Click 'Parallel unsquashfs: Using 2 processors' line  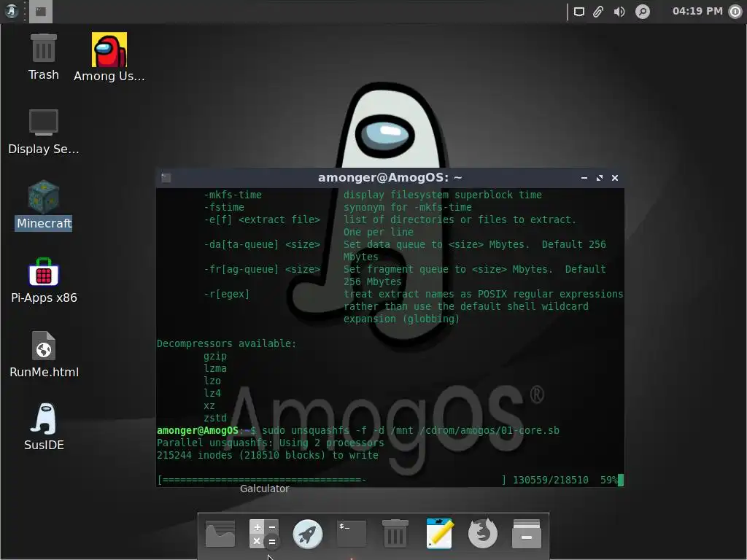tap(270, 443)
